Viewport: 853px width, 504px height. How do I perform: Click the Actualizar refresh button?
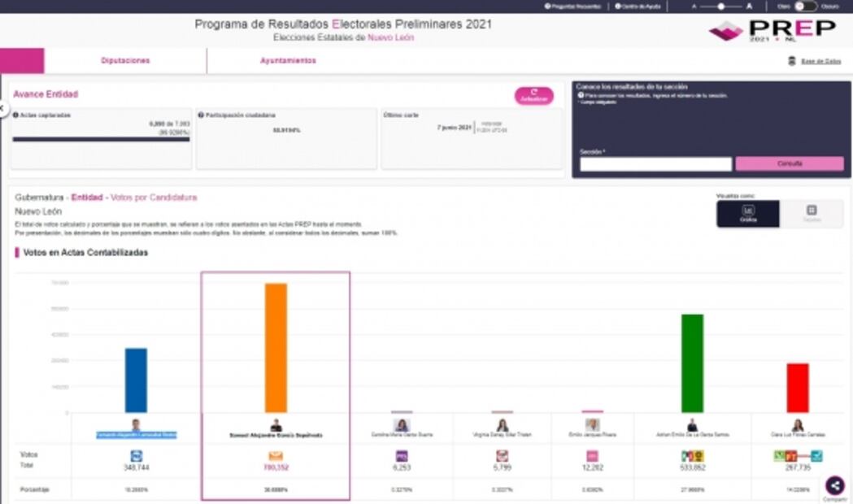point(533,96)
